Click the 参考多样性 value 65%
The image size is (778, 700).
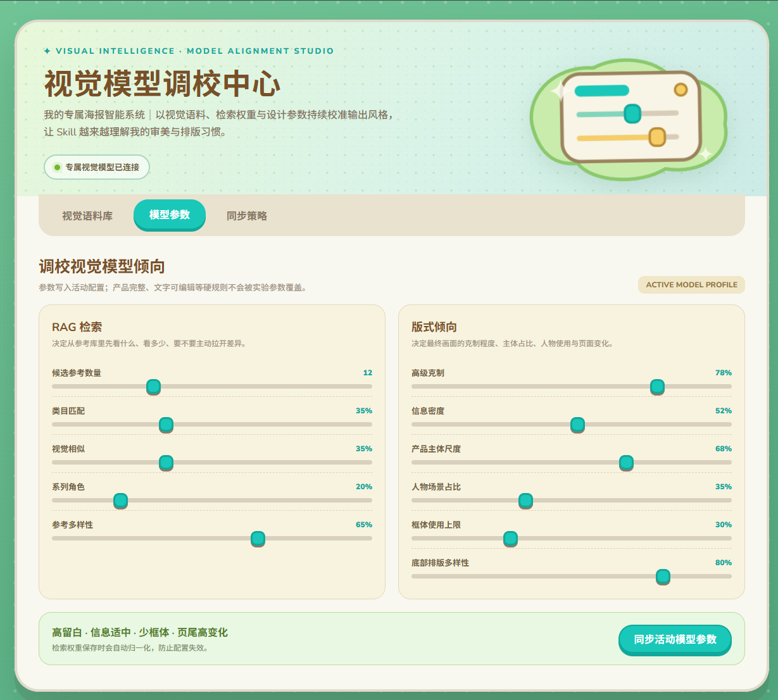click(364, 525)
